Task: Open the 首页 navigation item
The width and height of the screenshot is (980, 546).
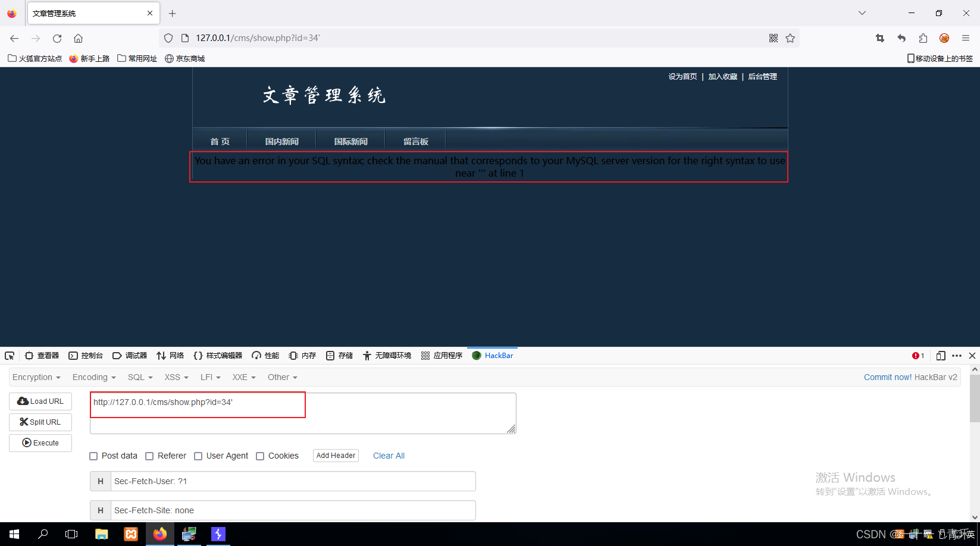Action: (220, 142)
